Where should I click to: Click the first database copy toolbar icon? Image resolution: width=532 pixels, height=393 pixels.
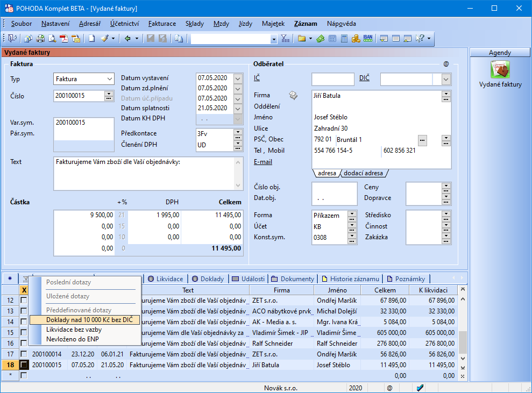pyautogui.click(x=28, y=39)
